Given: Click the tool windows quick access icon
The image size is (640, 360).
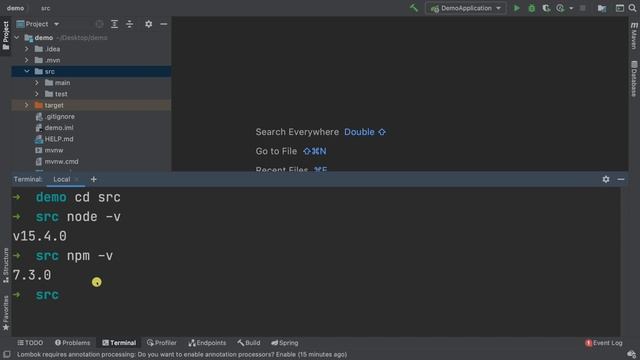Looking at the screenshot, I should coord(7,354).
